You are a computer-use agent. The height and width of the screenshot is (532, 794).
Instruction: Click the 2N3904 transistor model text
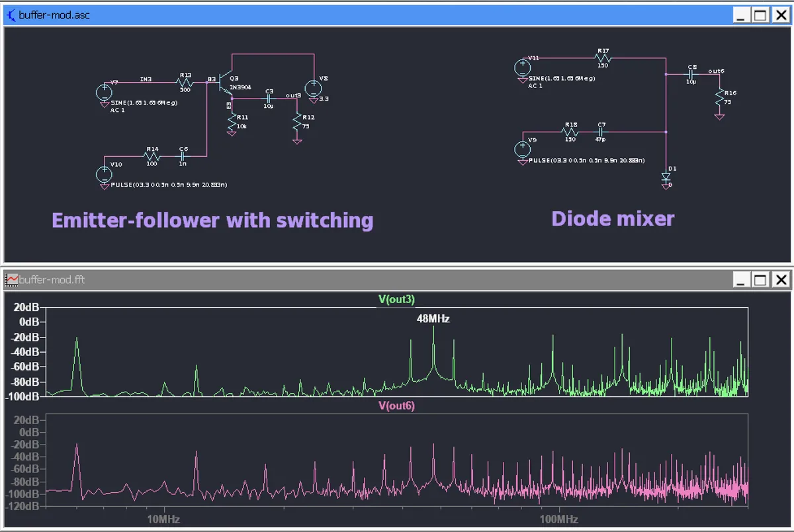[x=240, y=87]
